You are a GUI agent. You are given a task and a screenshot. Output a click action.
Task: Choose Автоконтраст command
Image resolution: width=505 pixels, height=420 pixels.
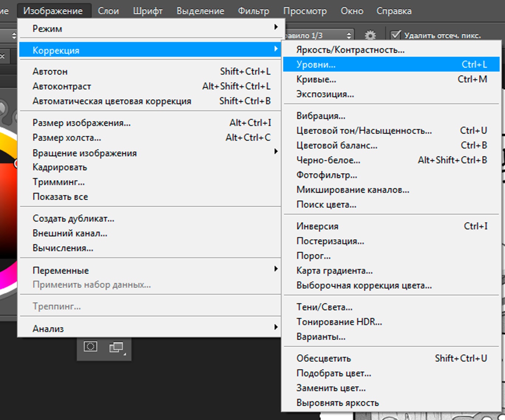point(150,86)
